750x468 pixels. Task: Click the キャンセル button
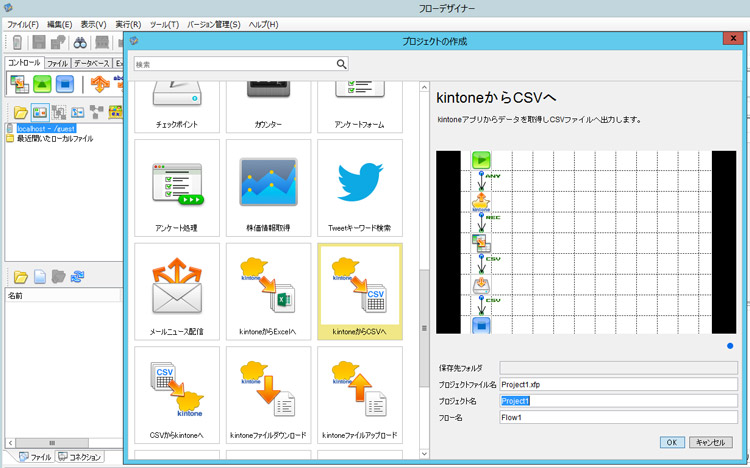(x=710, y=442)
